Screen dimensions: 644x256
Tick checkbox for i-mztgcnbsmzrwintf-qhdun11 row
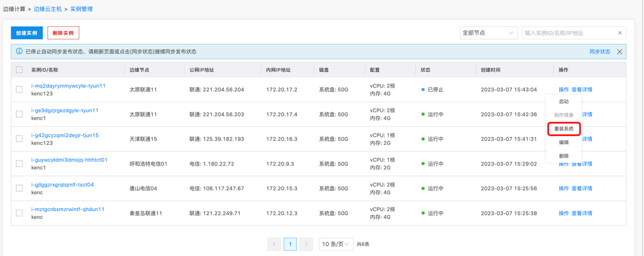pos(19,213)
